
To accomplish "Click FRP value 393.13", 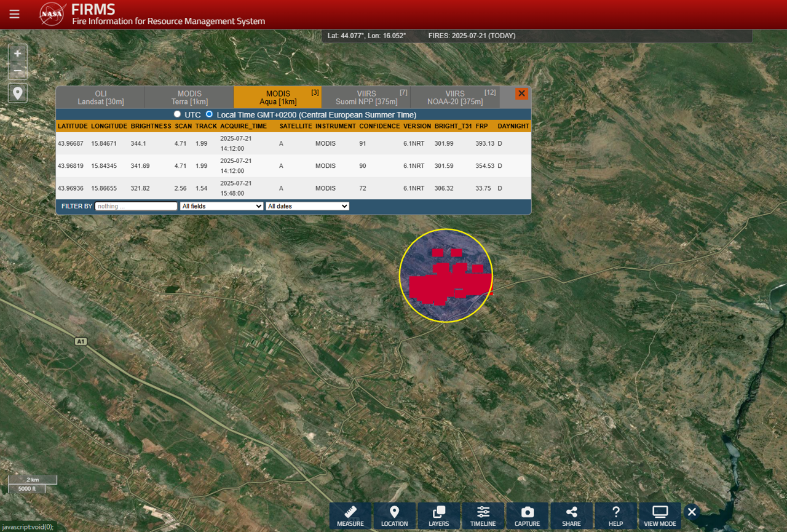I will 484,144.
